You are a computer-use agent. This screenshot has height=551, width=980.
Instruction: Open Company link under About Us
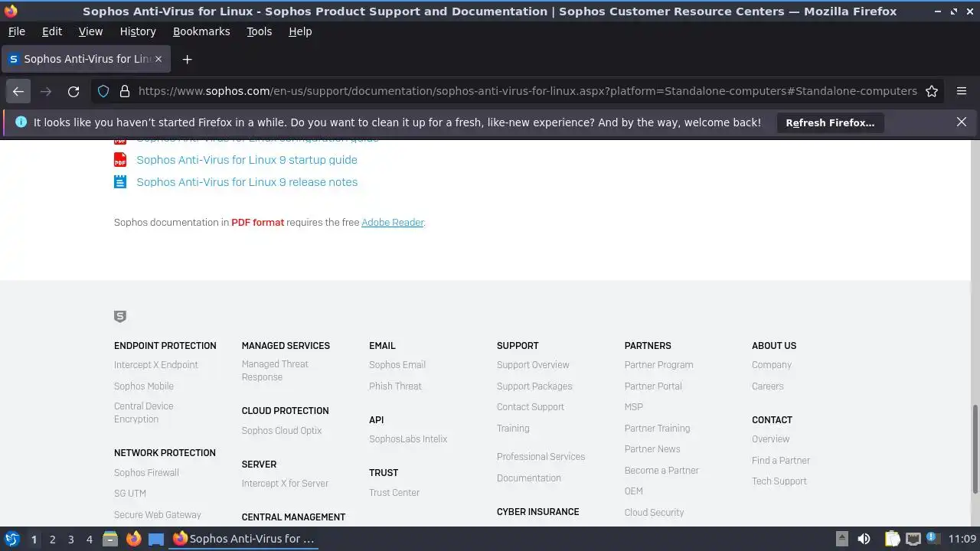pyautogui.click(x=772, y=365)
